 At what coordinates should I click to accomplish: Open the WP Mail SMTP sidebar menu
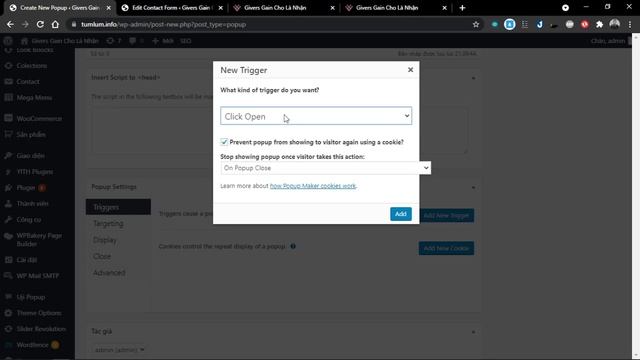38,276
